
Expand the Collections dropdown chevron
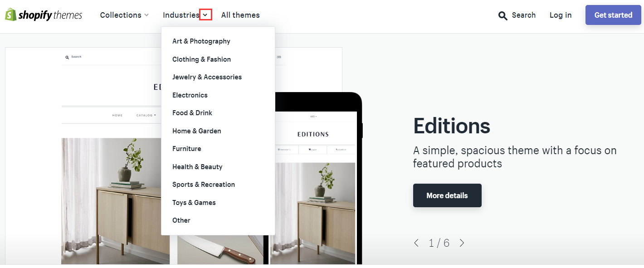tap(146, 15)
